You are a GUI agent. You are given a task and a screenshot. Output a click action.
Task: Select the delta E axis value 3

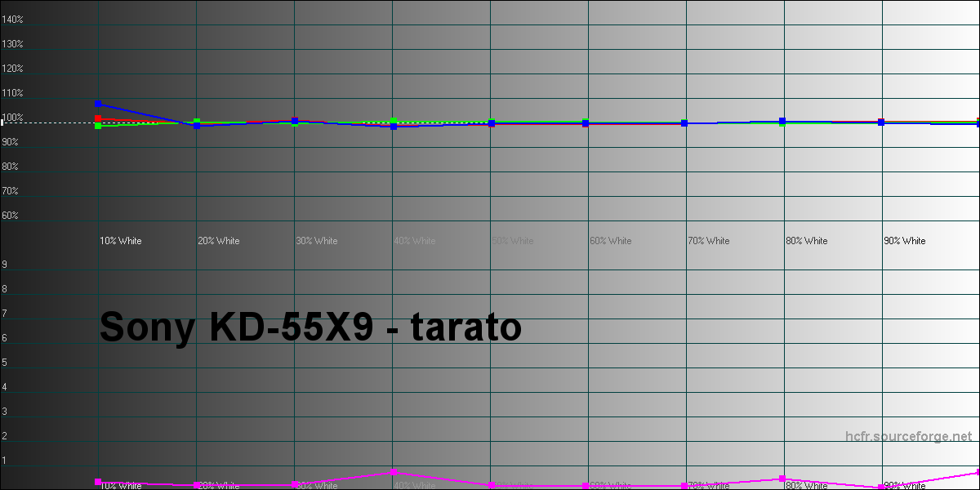(5, 412)
